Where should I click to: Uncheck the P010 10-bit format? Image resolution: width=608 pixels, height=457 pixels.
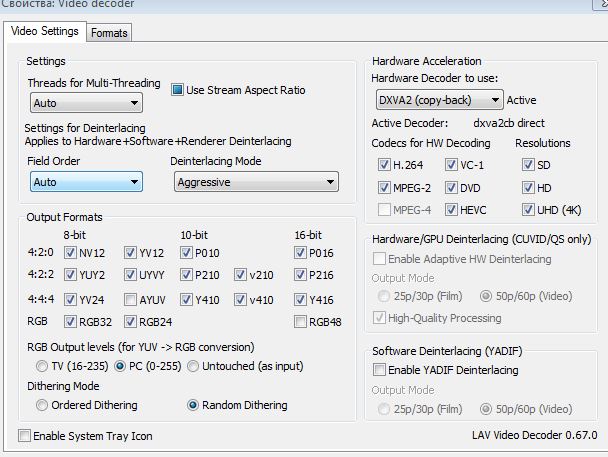187,253
